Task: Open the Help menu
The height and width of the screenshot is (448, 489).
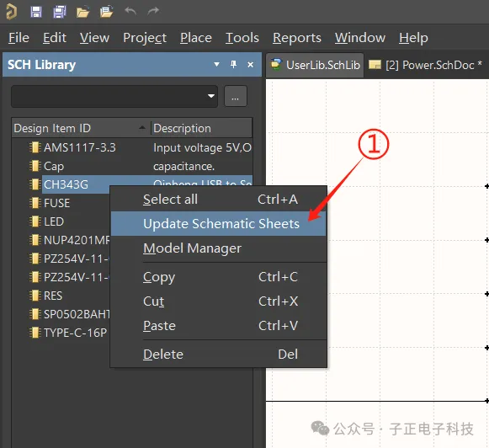Action: tap(413, 38)
